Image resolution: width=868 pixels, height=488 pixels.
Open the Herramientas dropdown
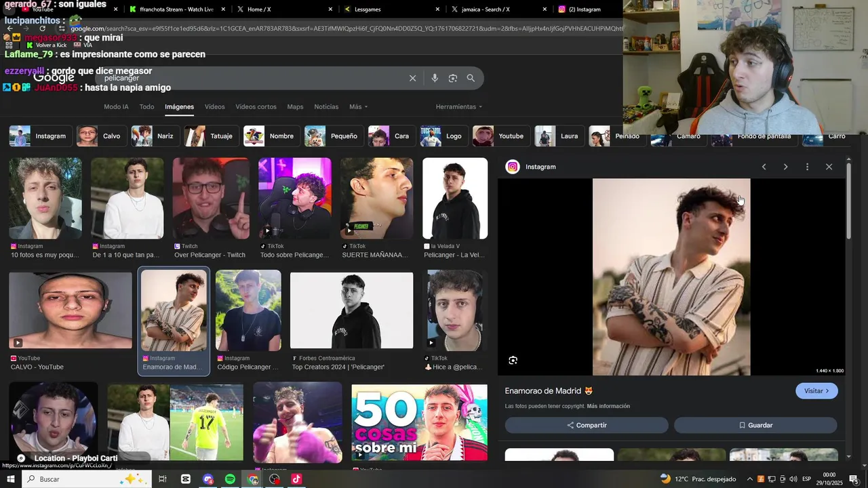459,107
